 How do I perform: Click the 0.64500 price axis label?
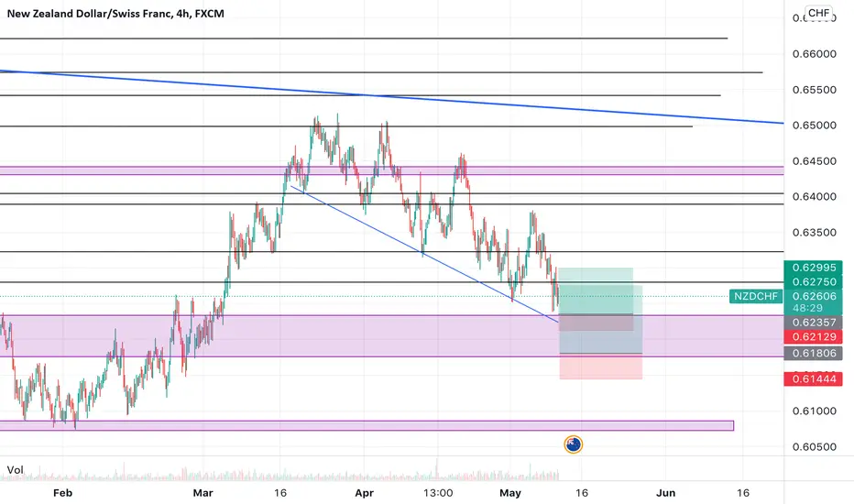(814, 161)
